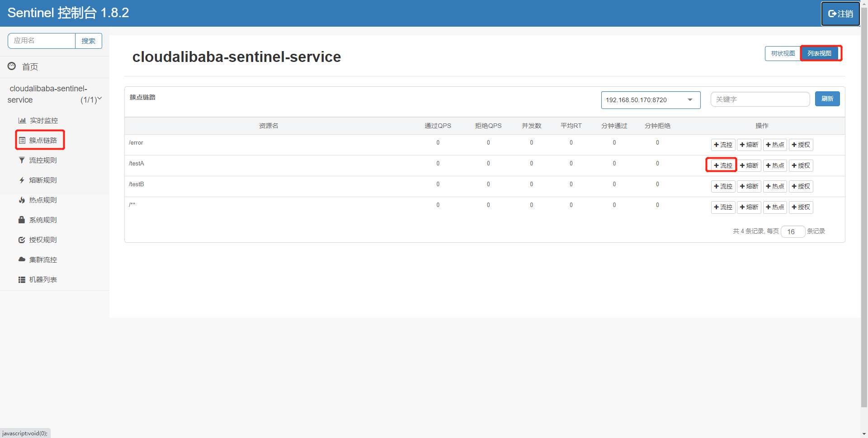Viewport: 868px width, 438px height.
Task: Add 授权 rule for /testA
Action: 801,165
